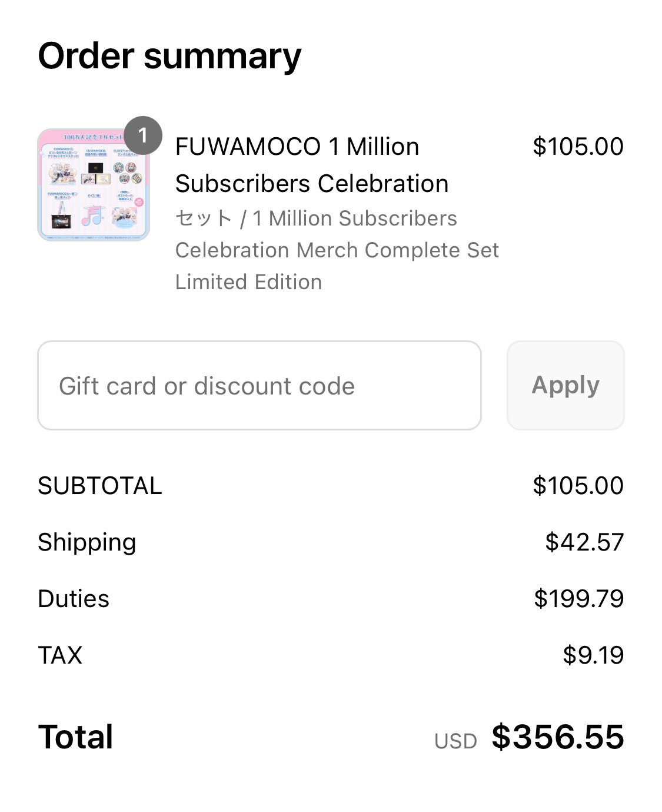662x812 pixels.
Task: Click the Japanese セット variant text
Action: (x=204, y=218)
